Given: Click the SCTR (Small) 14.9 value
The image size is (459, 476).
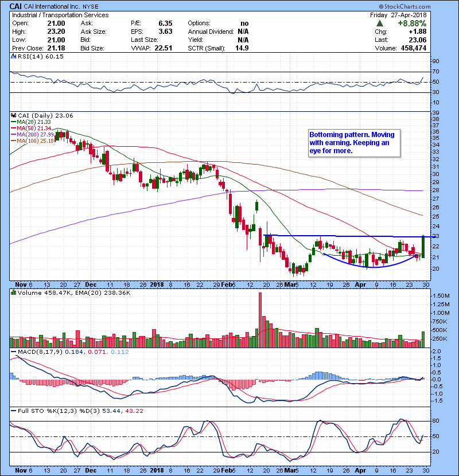Looking at the screenshot, I should (242, 48).
